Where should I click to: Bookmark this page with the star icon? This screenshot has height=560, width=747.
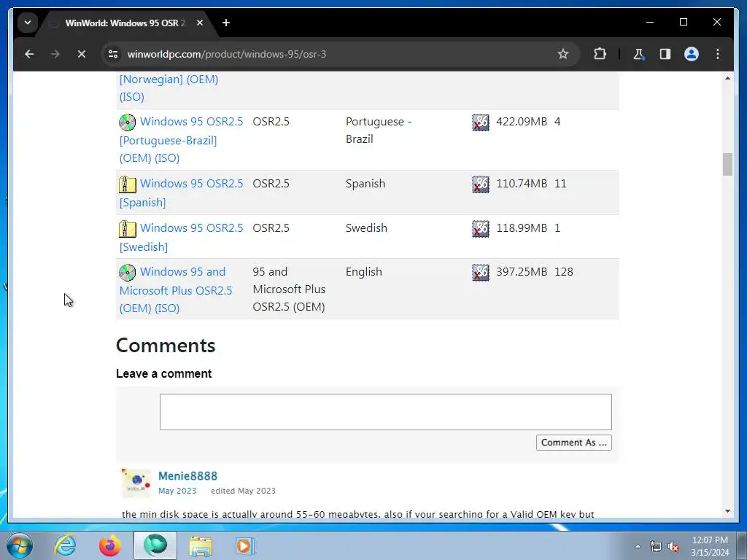click(563, 54)
